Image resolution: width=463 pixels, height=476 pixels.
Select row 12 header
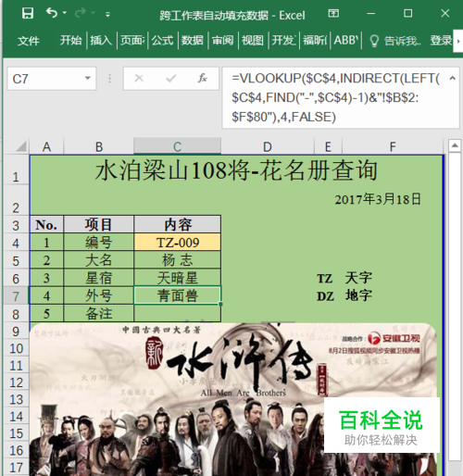[x=16, y=382]
